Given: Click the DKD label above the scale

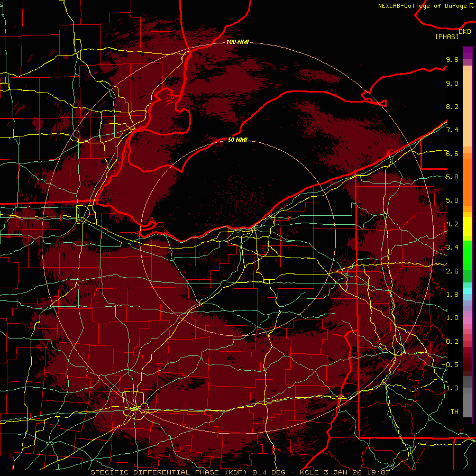Looking at the screenshot, I should [465, 32].
